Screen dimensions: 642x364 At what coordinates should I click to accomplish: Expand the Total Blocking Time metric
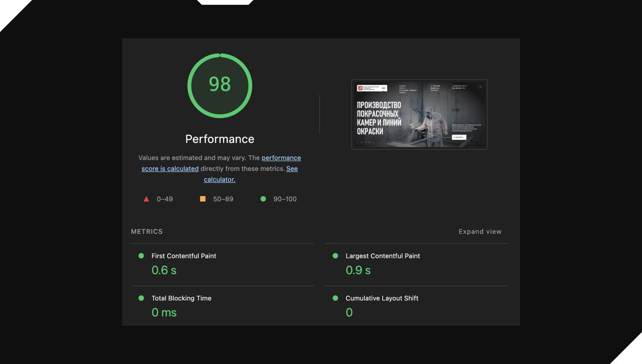tap(222, 307)
